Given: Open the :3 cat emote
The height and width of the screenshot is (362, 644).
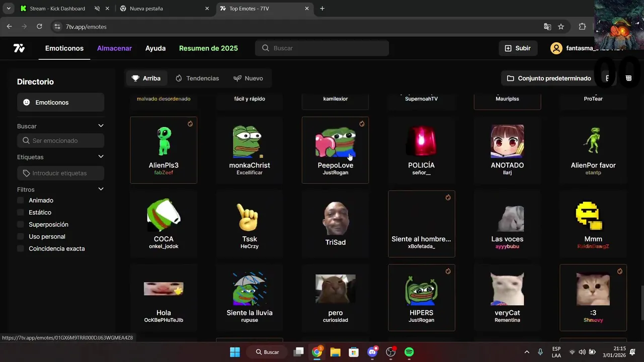Looking at the screenshot, I should 593,289.
